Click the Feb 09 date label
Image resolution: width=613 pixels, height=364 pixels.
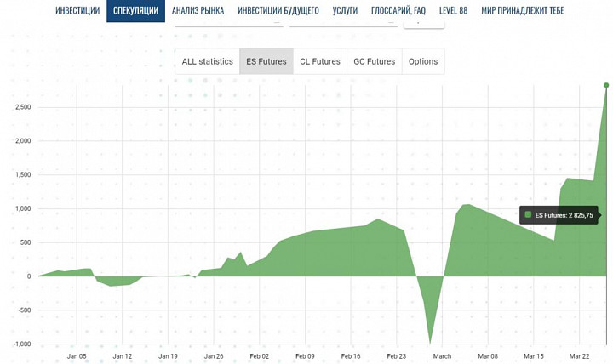click(x=305, y=356)
